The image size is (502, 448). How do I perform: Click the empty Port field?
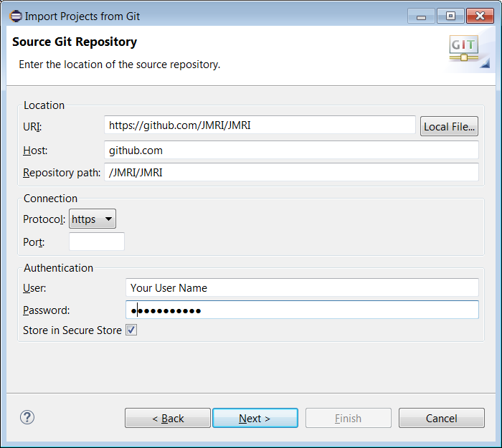(x=97, y=242)
